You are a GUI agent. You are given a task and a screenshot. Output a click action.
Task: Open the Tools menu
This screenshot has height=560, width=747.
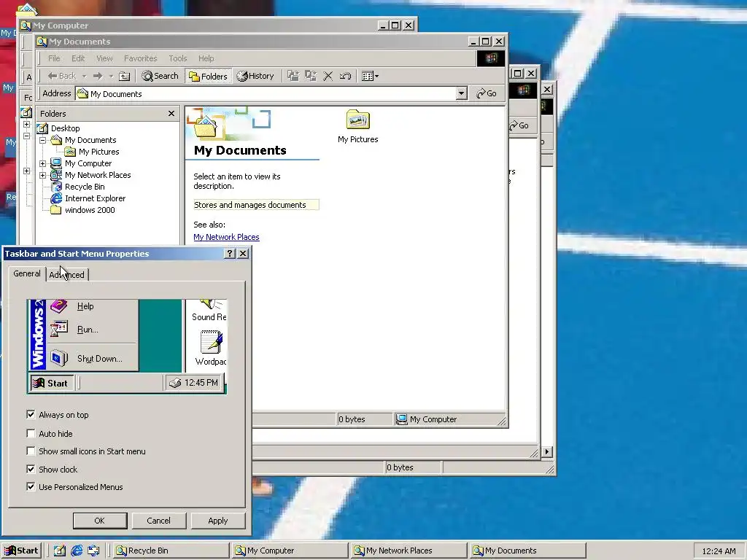coord(178,58)
